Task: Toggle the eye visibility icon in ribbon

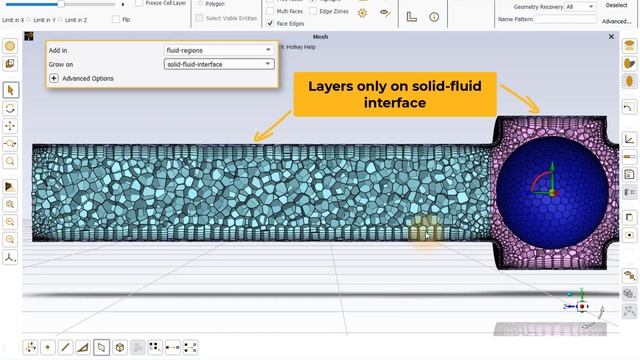Action: 384,13
